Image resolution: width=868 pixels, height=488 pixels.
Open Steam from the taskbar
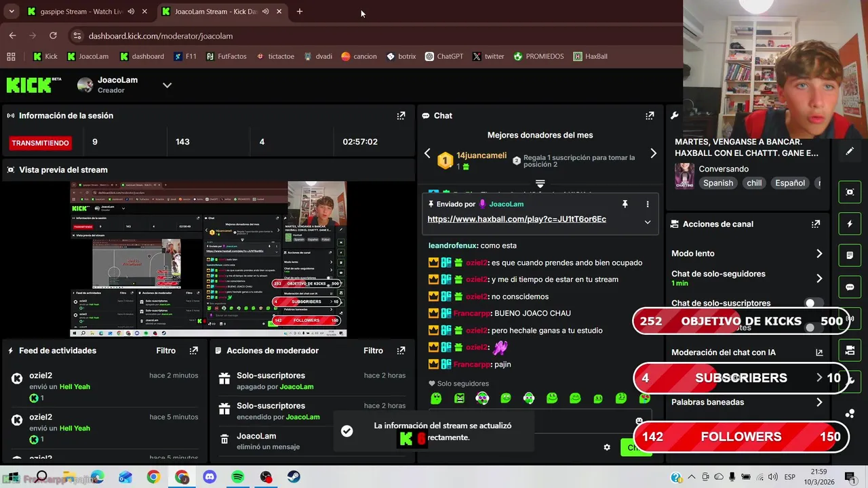(294, 477)
